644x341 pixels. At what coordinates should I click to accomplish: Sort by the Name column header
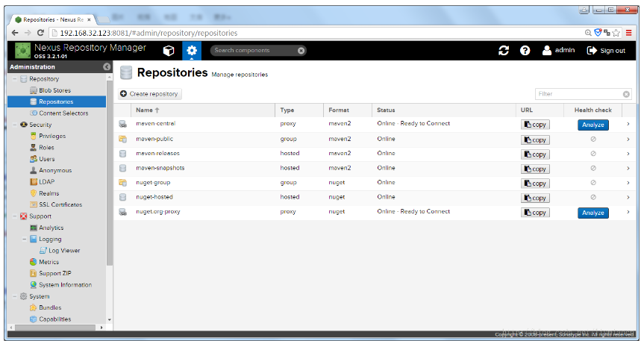point(203,110)
